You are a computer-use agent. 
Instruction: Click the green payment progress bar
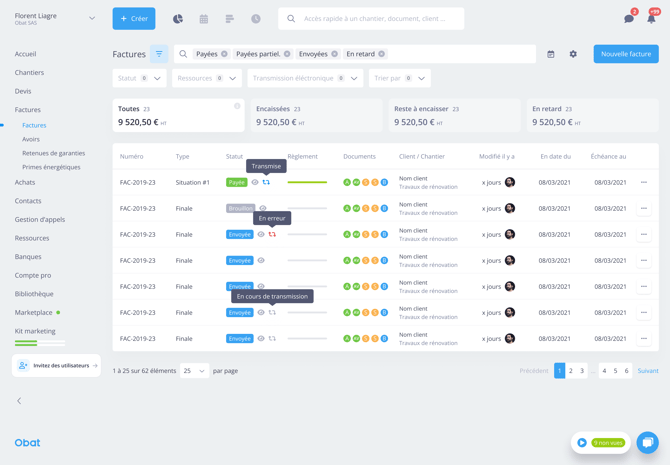coord(307,183)
